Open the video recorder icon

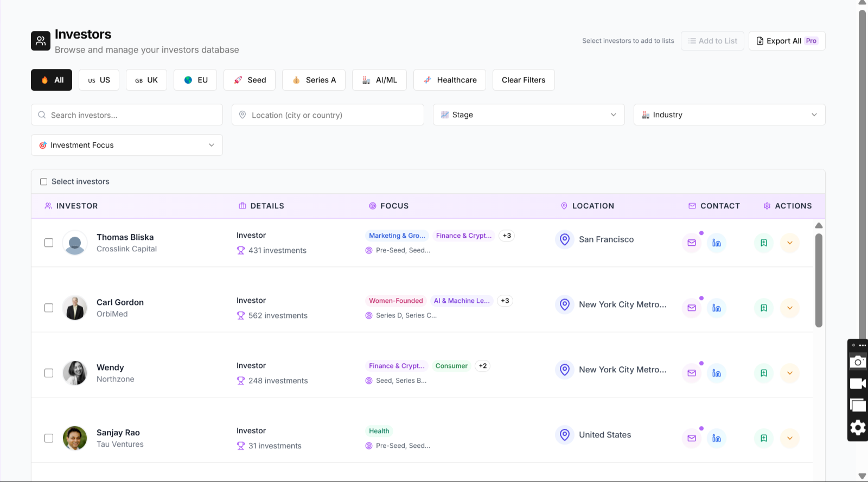point(857,384)
